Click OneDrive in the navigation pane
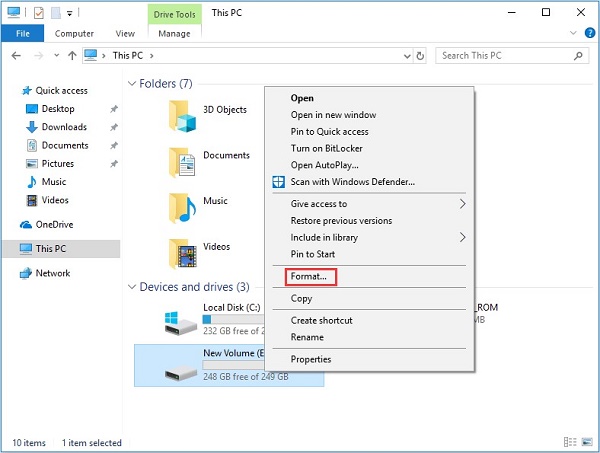 click(x=54, y=225)
